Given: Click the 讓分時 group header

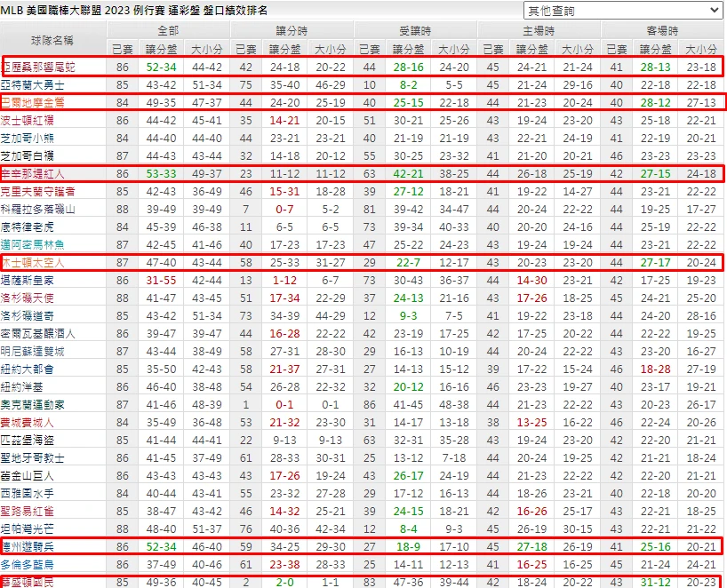Looking at the screenshot, I should click(x=292, y=30).
